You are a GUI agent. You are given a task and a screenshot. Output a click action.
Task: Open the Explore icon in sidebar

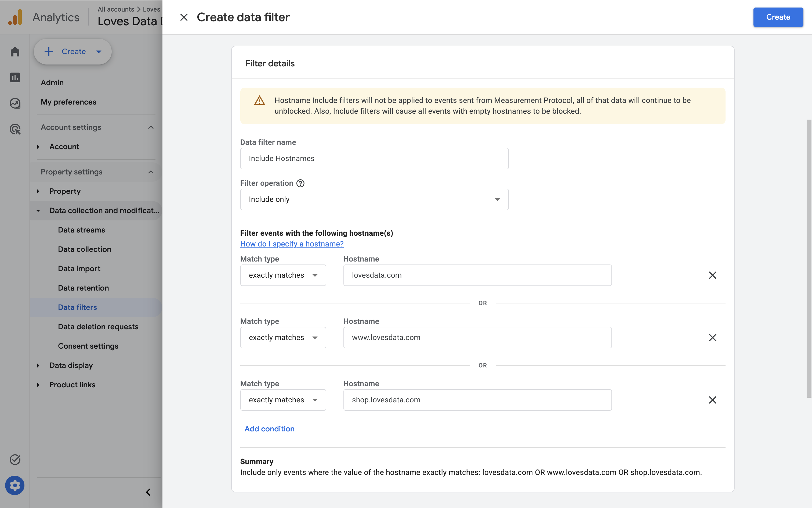tap(15, 103)
